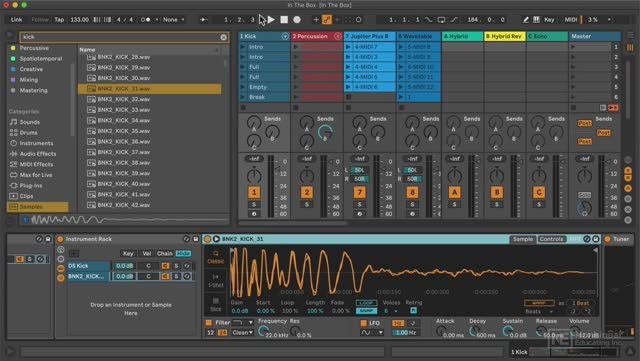Screen dimensions: 640x361
Task: Start playback with the Play button
Action: click(x=271, y=19)
